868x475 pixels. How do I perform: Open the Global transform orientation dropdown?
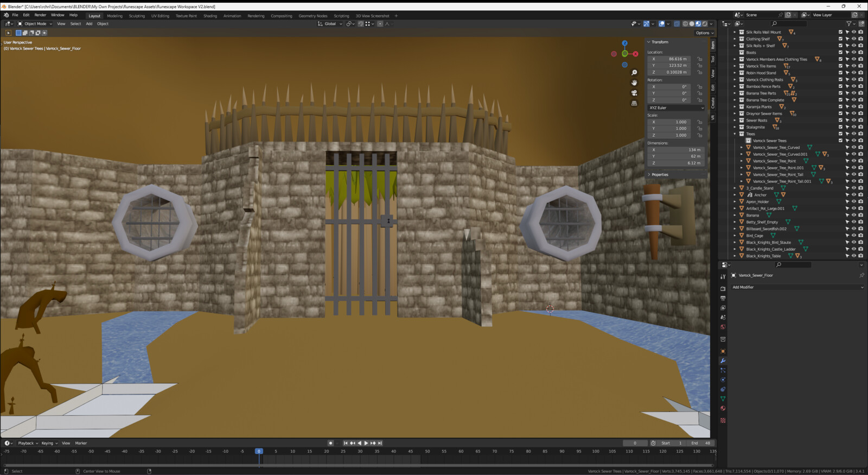point(330,24)
